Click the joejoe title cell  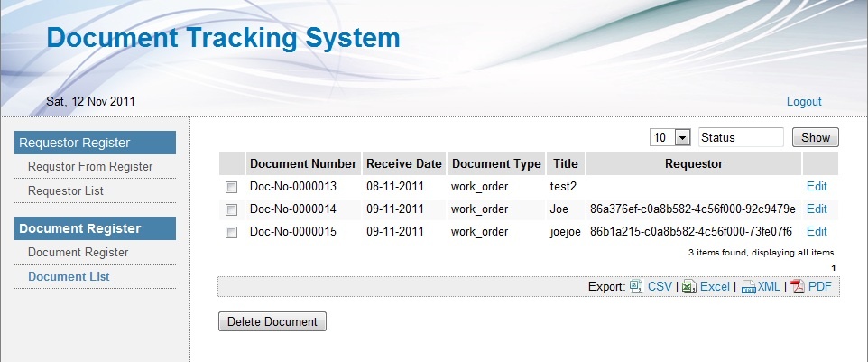pos(565,232)
